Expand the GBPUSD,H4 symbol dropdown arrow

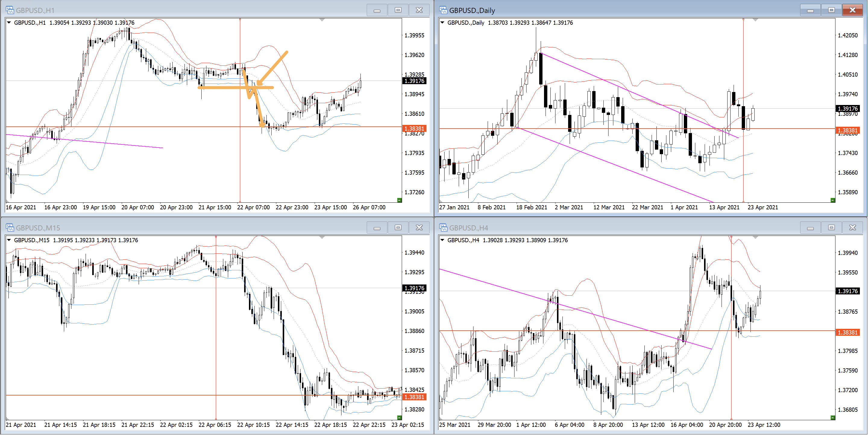tap(442, 240)
